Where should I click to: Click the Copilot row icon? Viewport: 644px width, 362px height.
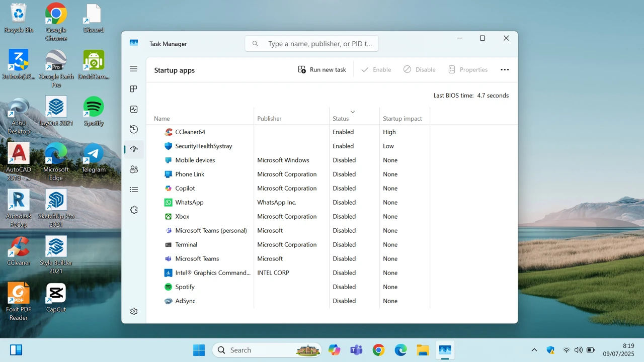169,189
